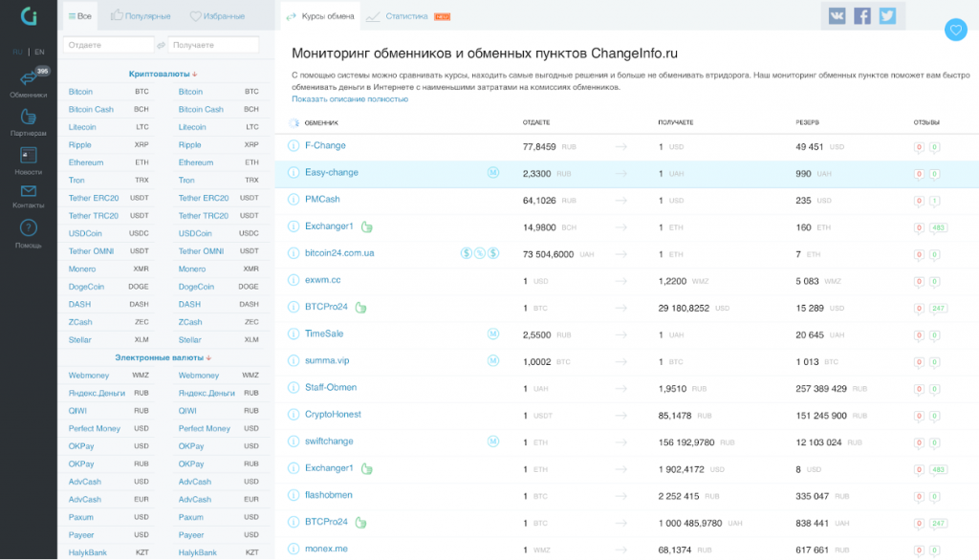Click the Facebook share icon
Viewport: 979px width, 560px height.
[861, 15]
